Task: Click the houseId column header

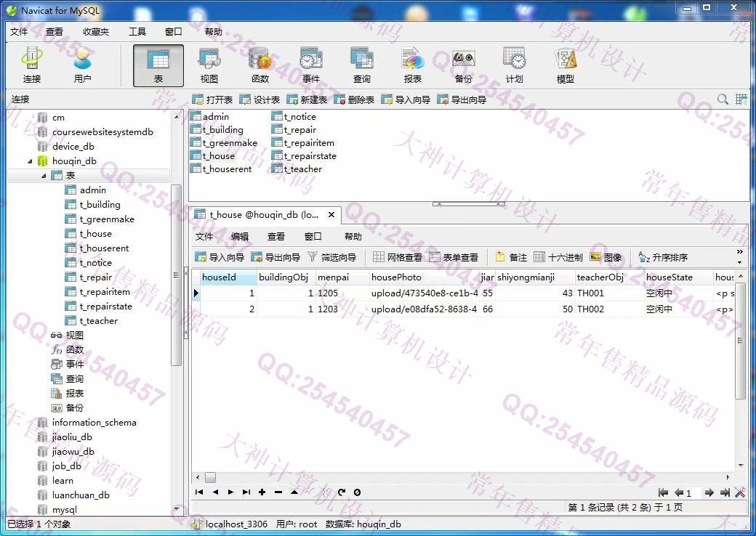Action: point(228,277)
